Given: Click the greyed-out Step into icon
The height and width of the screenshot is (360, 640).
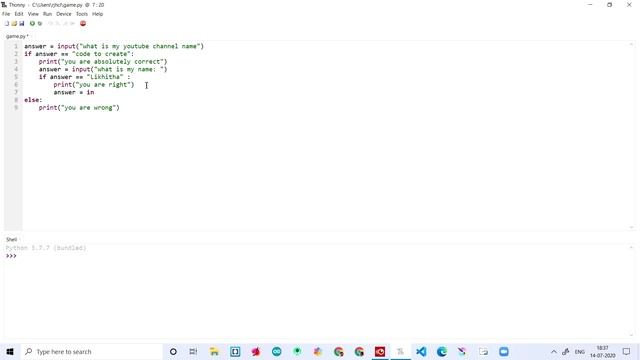Looking at the screenshot, I should tap(58, 24).
